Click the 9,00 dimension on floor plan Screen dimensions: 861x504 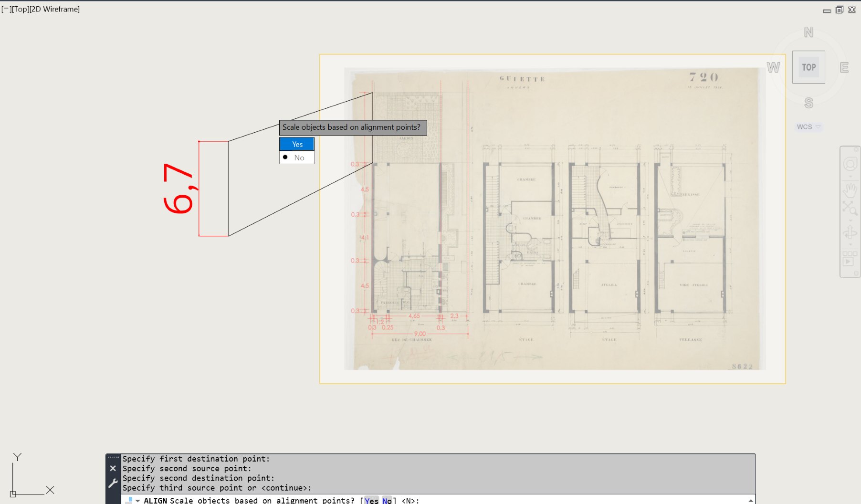[x=420, y=334]
